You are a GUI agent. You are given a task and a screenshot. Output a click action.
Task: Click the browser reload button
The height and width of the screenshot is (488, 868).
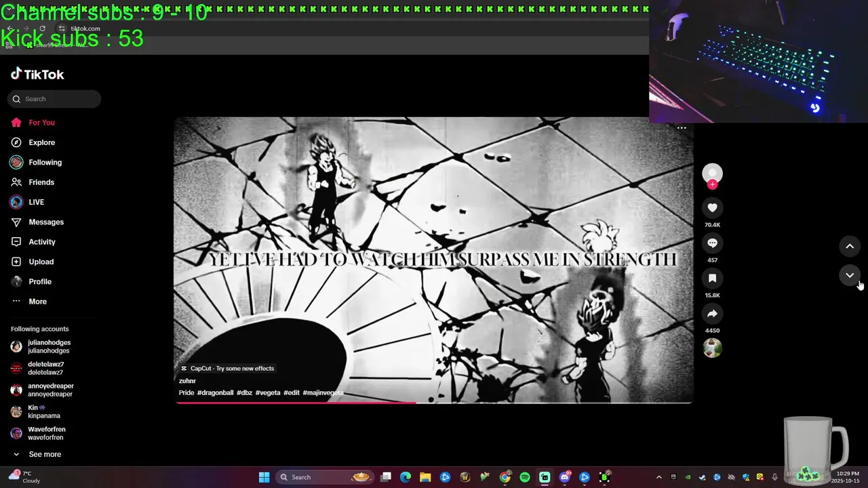(43, 28)
